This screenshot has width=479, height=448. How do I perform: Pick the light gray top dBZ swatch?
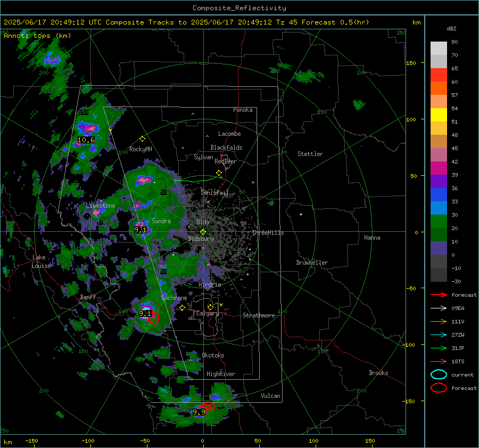pos(439,48)
